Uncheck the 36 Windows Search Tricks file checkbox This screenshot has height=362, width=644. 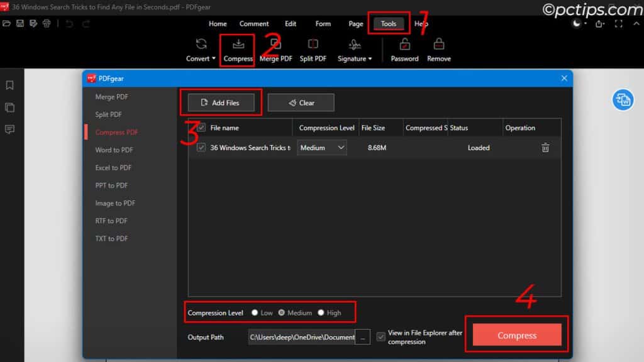(201, 148)
